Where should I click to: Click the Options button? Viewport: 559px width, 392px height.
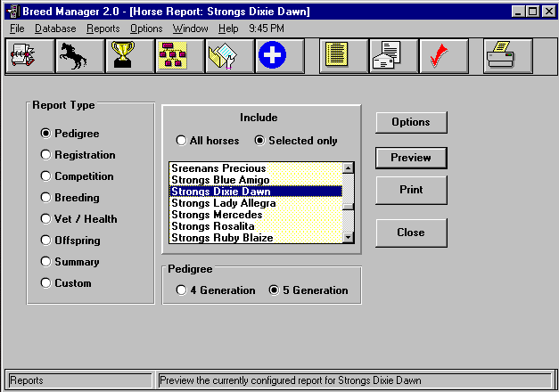pos(411,122)
